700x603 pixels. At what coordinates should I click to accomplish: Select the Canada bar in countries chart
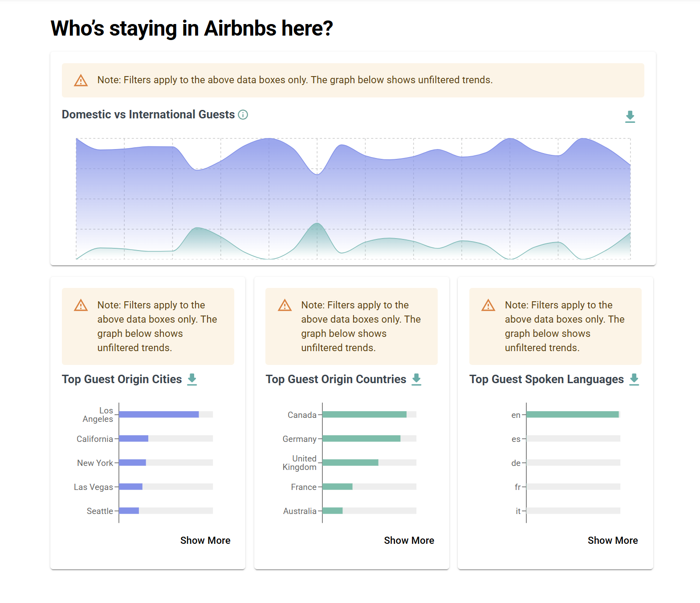tap(364, 414)
